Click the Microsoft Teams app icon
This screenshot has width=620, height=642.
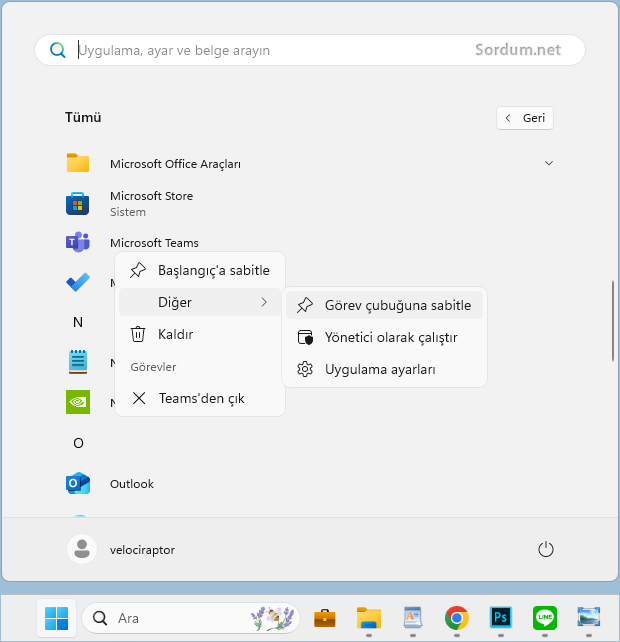pyautogui.click(x=78, y=242)
